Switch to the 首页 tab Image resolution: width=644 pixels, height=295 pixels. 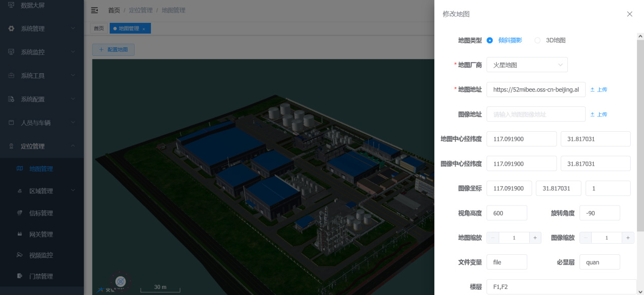tap(99, 28)
